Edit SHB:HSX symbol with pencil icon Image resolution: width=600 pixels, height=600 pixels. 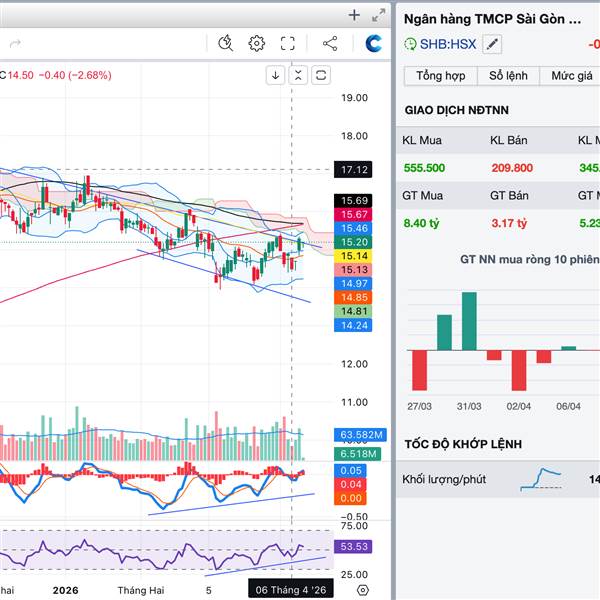[x=491, y=44]
